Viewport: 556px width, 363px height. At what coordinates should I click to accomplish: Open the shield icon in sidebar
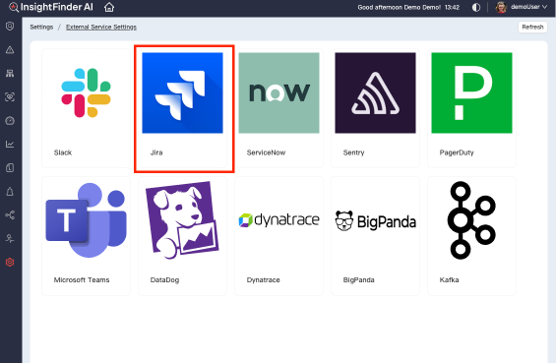(10, 26)
